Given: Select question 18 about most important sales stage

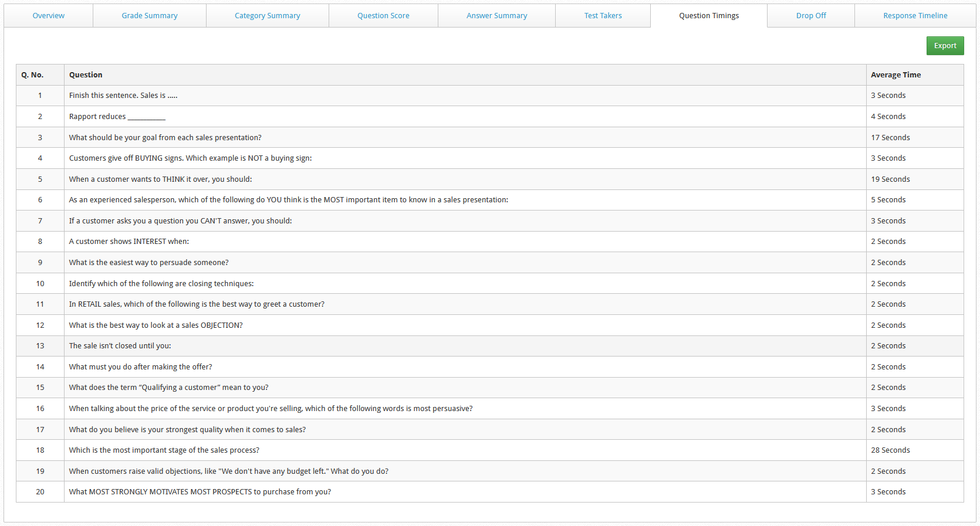Looking at the screenshot, I should 164,450.
